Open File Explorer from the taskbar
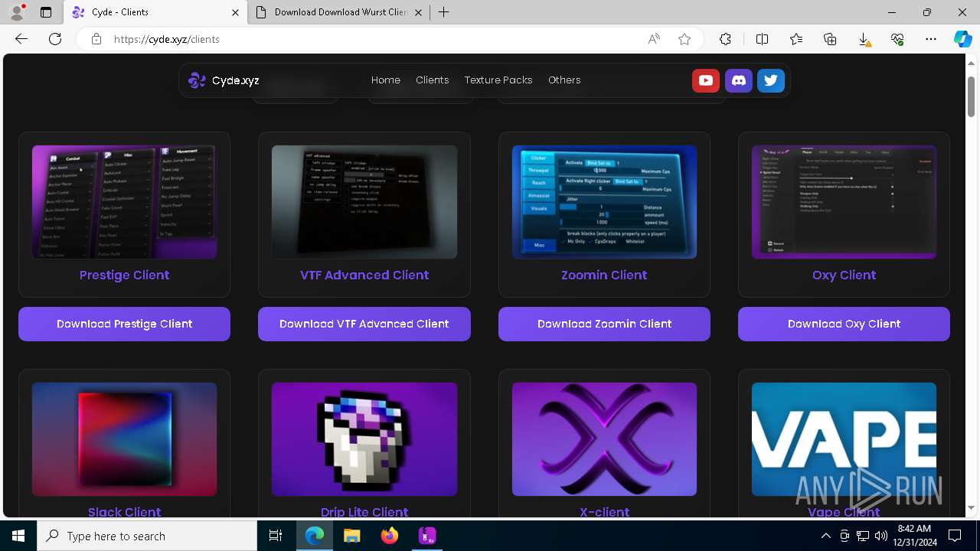980x551 pixels. [x=351, y=536]
